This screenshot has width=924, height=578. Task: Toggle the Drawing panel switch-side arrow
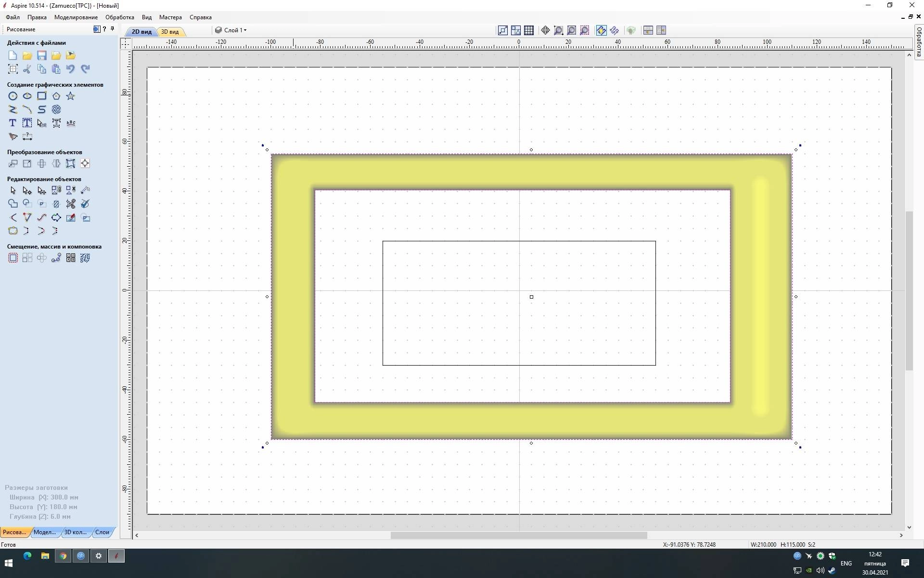(97, 29)
